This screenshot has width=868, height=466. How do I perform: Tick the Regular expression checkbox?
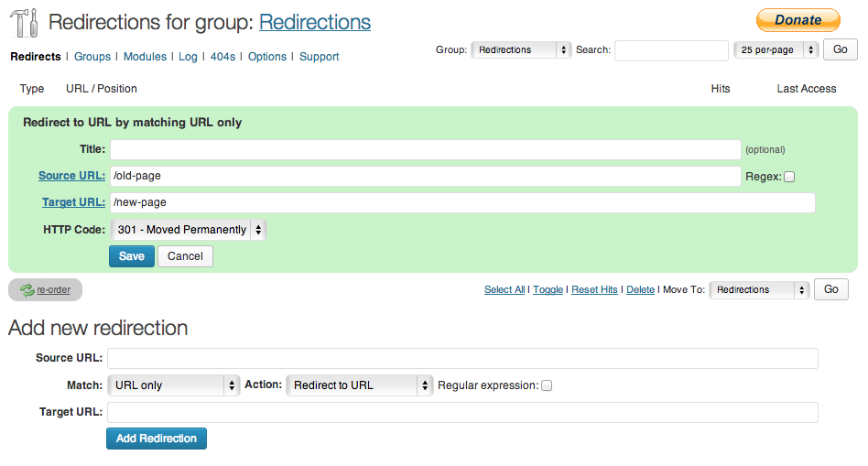pos(547,385)
